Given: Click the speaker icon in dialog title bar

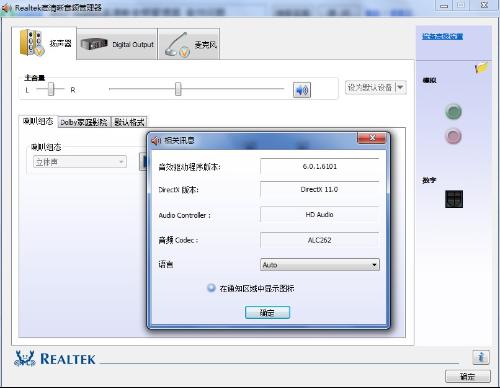Looking at the screenshot, I should coord(156,141).
